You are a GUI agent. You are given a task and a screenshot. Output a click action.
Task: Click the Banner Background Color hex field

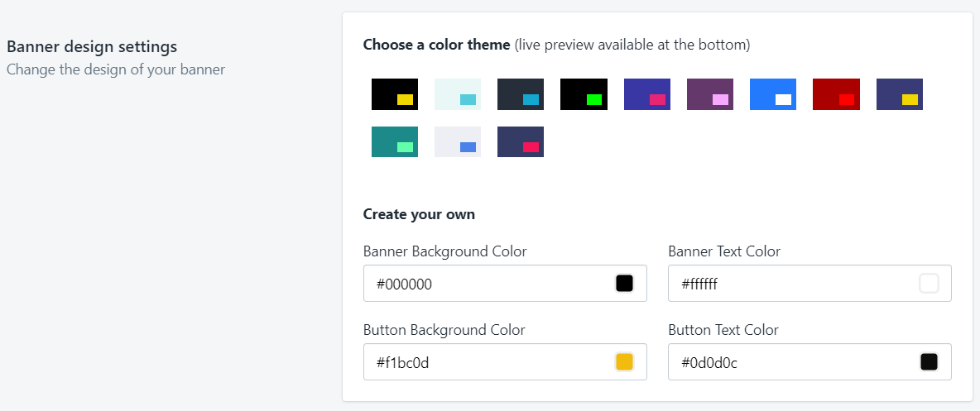point(484,284)
